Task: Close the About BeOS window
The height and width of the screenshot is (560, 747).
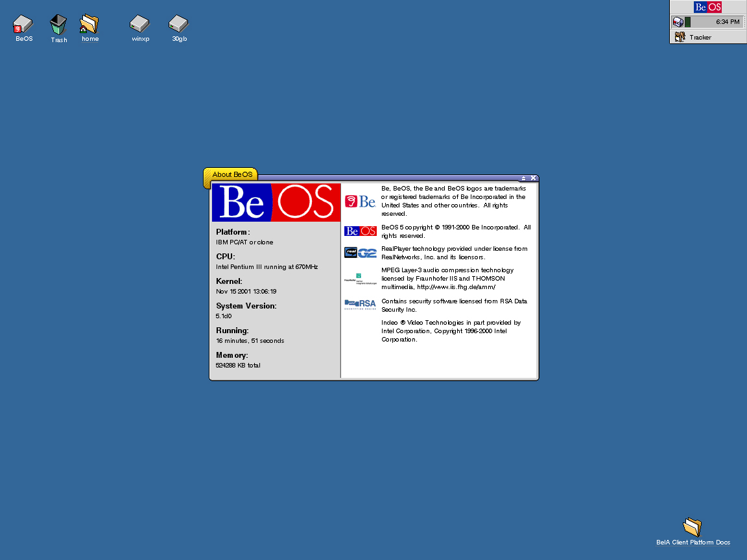Action: [533, 178]
